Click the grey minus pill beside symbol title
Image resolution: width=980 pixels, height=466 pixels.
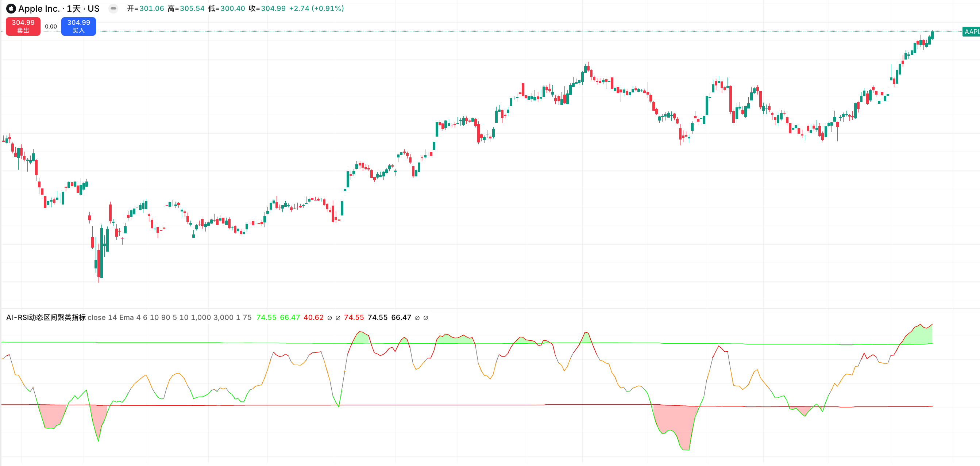tap(113, 8)
